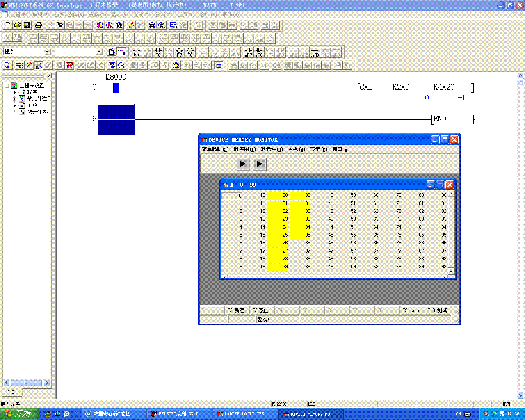Open the 时序图 menu
The width and height of the screenshot is (525, 420).
pos(244,149)
